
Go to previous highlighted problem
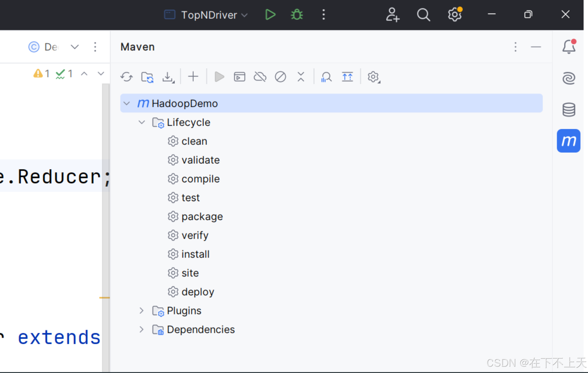point(84,74)
